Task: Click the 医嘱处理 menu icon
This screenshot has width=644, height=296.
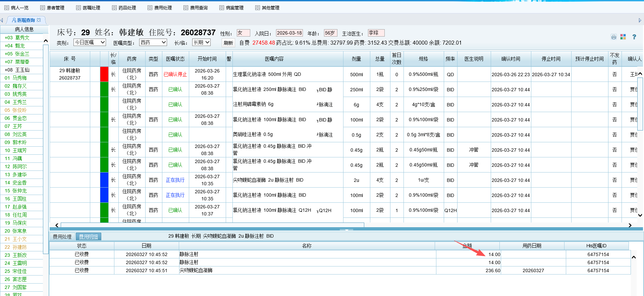Action: coord(78,8)
